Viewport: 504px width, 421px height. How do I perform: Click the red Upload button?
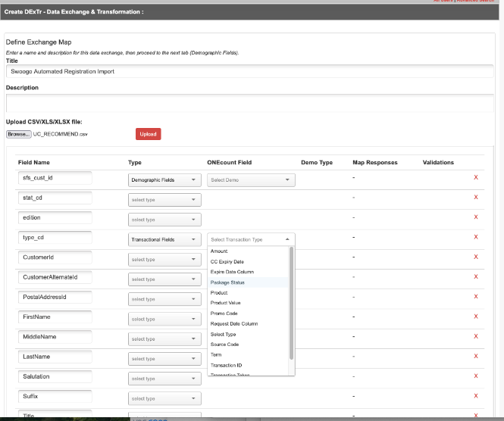tap(149, 134)
